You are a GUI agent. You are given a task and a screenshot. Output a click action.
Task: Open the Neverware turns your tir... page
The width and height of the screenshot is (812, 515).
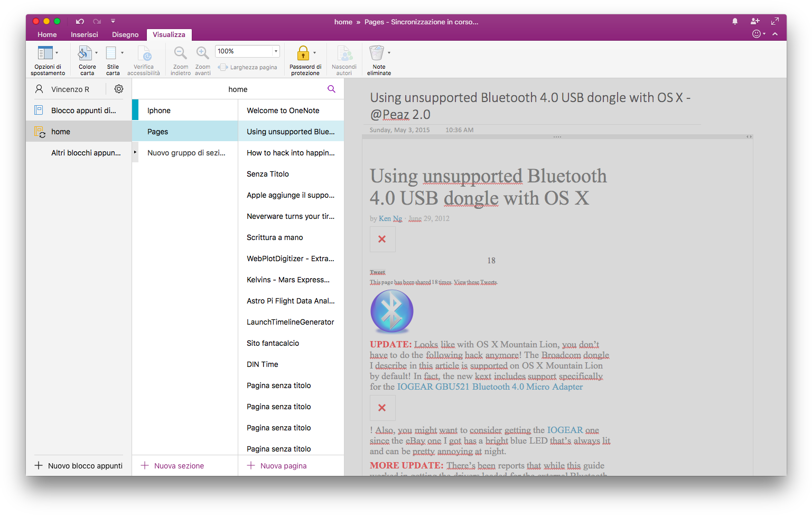[291, 216]
